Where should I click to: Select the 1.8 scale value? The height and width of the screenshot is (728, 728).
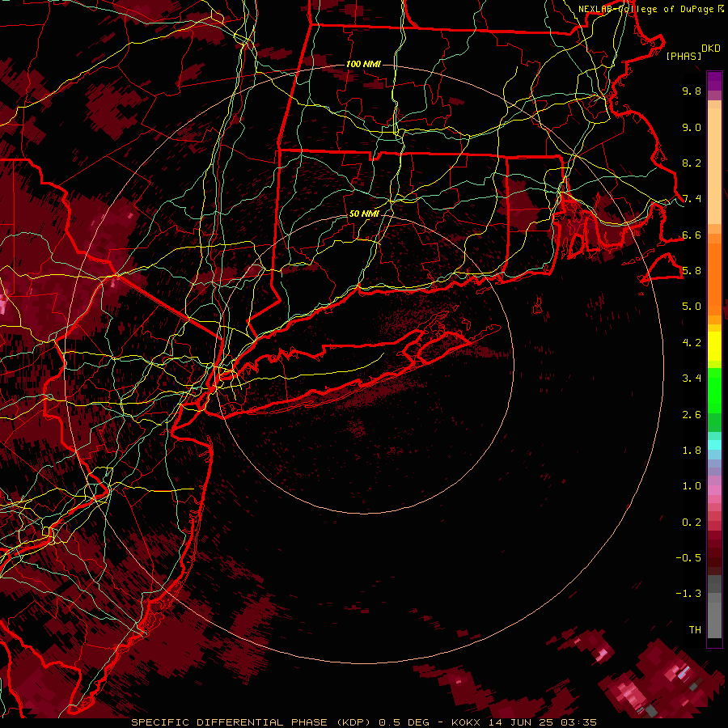692,451
